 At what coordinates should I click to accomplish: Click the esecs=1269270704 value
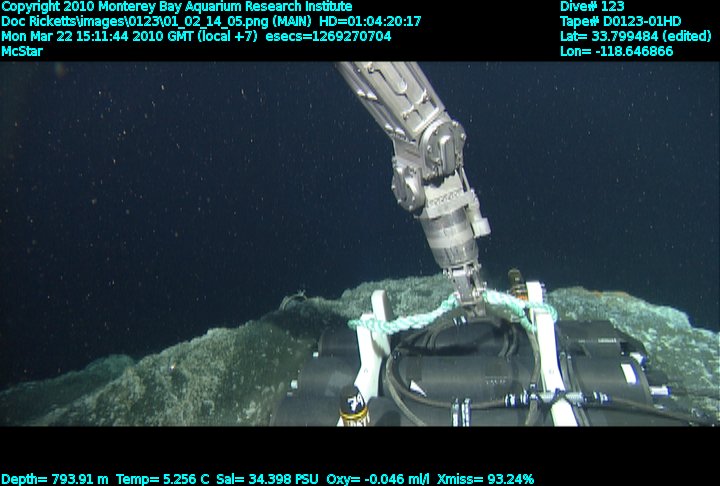(328, 36)
